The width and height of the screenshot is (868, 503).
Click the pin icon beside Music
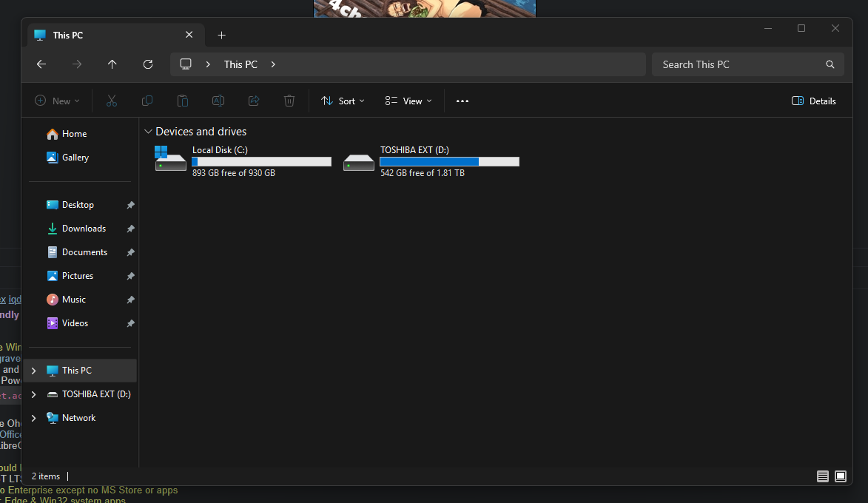click(x=130, y=300)
